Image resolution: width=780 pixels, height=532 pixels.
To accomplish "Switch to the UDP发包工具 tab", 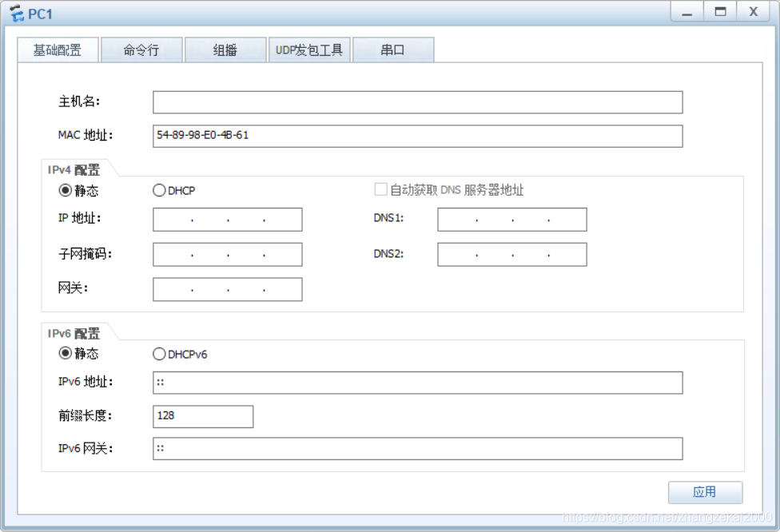I will coord(309,50).
